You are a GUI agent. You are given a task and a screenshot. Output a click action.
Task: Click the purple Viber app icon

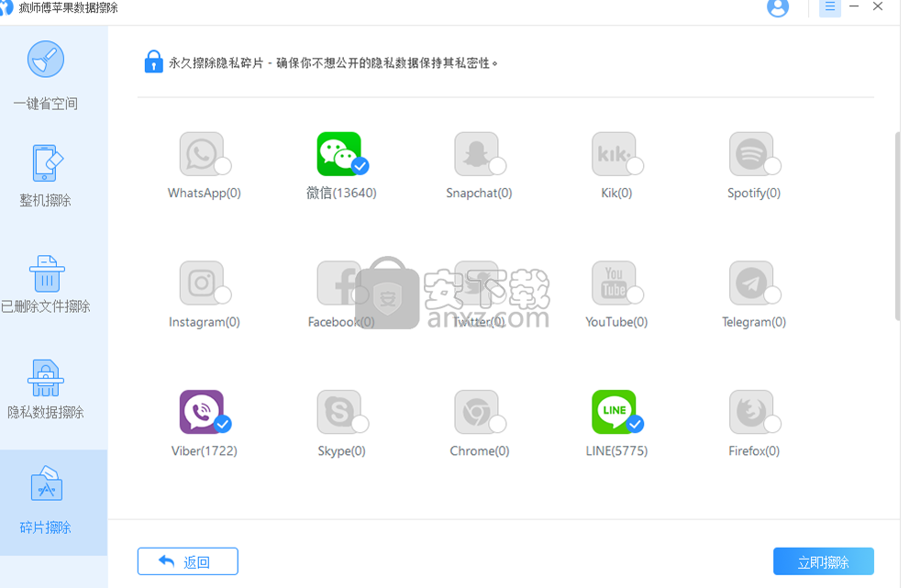tap(201, 412)
